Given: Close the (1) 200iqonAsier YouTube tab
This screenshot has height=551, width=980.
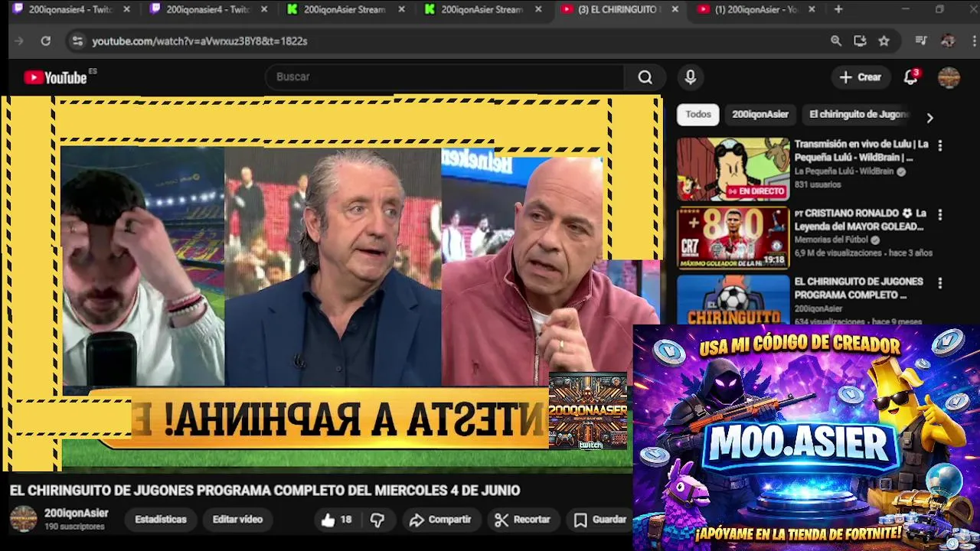Looking at the screenshot, I should [812, 9].
